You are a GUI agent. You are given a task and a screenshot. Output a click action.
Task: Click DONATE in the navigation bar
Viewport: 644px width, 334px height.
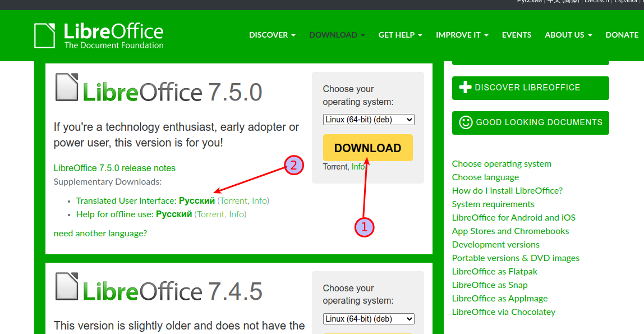(622, 35)
